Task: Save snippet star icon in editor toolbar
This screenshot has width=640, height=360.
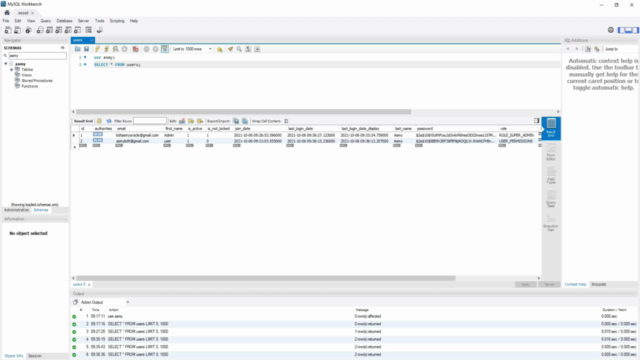Action: click(x=220, y=49)
